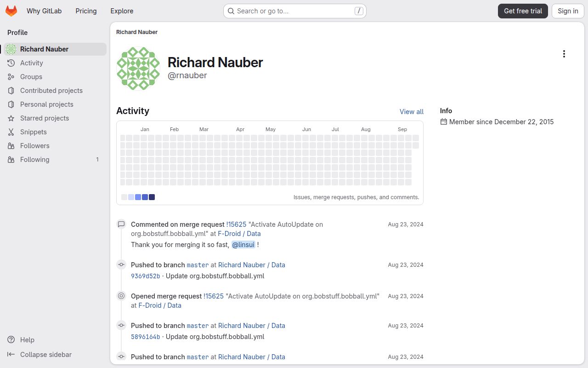588x368 pixels.
Task: Click the @linsui mention
Action: [243, 245]
